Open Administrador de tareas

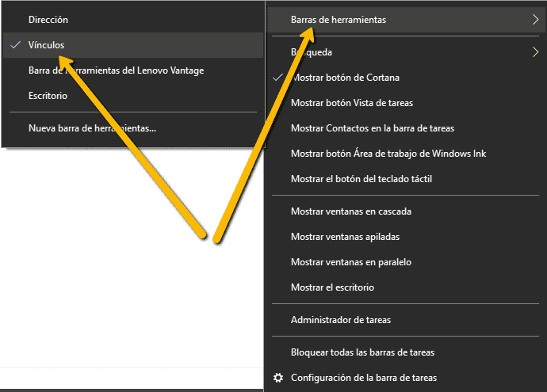[407, 320]
